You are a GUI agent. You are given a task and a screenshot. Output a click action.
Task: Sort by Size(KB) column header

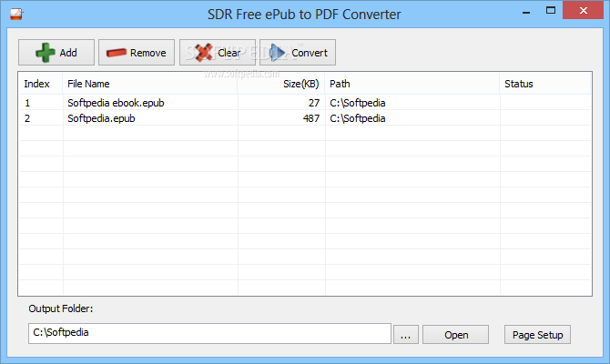tap(281, 84)
